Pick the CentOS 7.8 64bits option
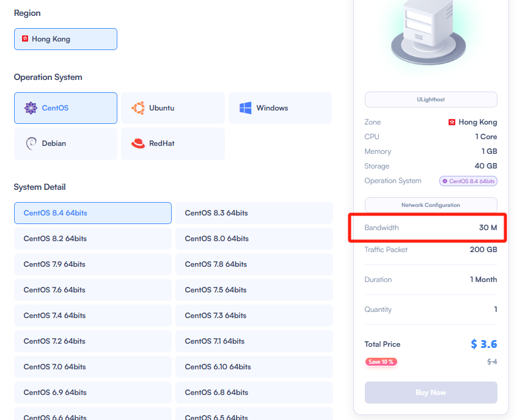This screenshot has height=420, width=517. tap(254, 264)
